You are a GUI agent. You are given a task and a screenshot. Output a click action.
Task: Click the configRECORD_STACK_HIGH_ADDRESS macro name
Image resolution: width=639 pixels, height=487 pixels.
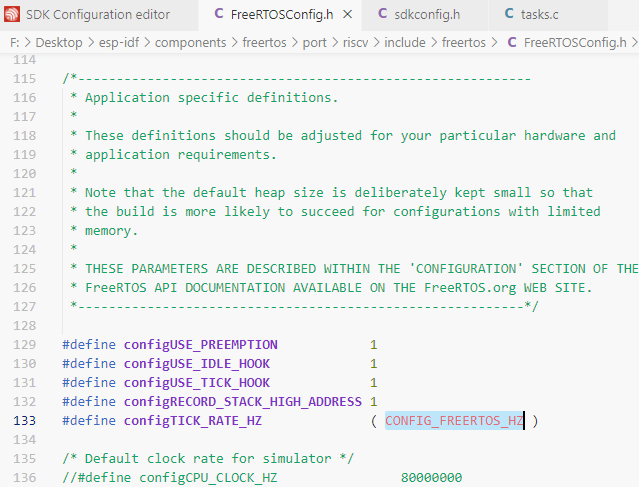[243, 402]
